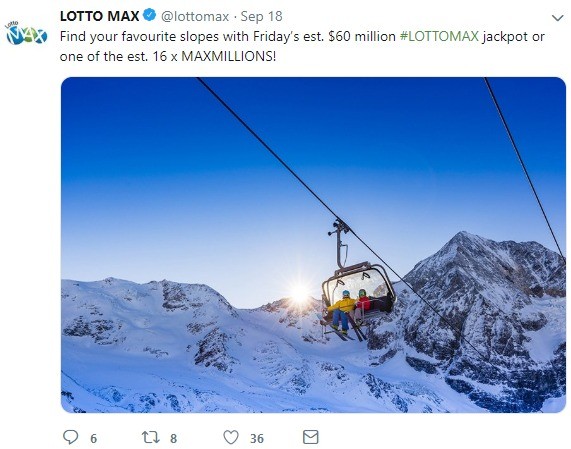
Task: Open the #LOTTOMAX hashtag link
Action: click(x=439, y=36)
